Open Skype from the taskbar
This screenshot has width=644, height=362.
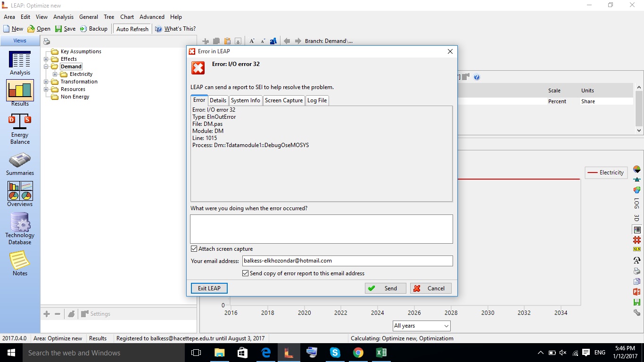pos(335,353)
